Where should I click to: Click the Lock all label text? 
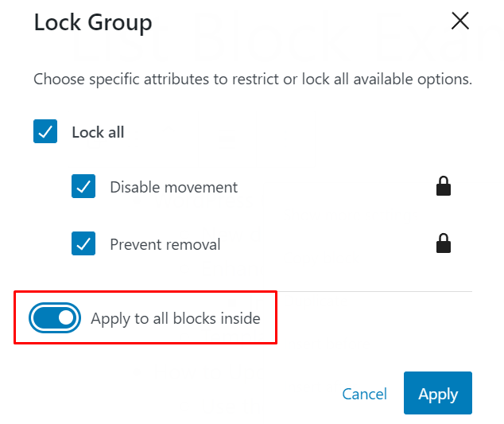[98, 132]
